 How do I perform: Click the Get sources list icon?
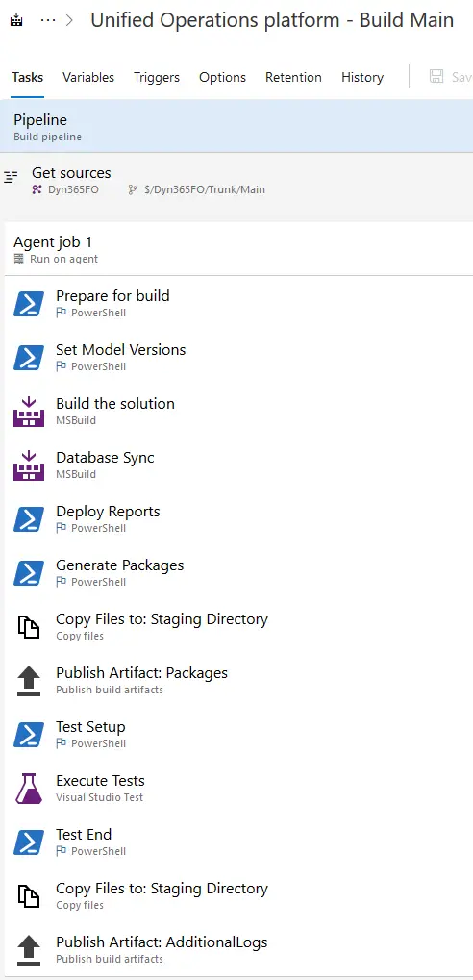coord(11,177)
